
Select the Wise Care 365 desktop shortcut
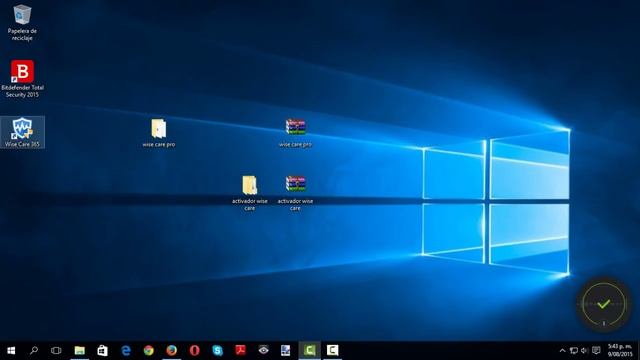[x=22, y=132]
